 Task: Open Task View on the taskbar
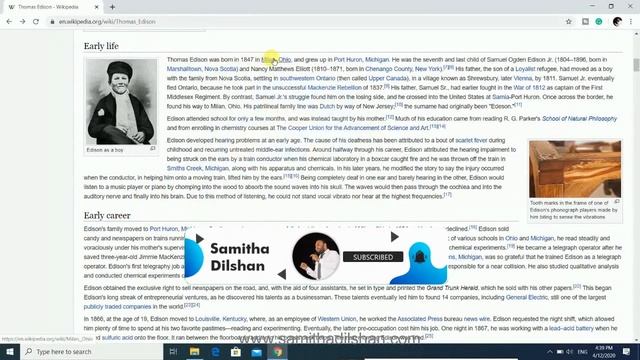[173, 351]
